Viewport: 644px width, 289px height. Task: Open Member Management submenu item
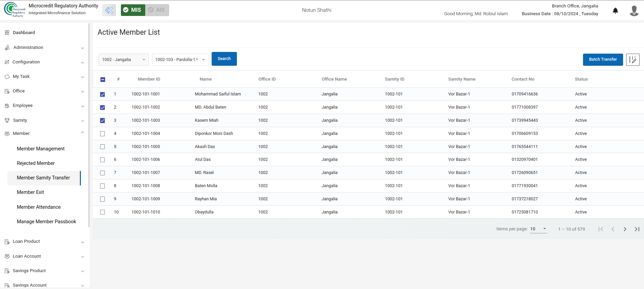(x=41, y=149)
